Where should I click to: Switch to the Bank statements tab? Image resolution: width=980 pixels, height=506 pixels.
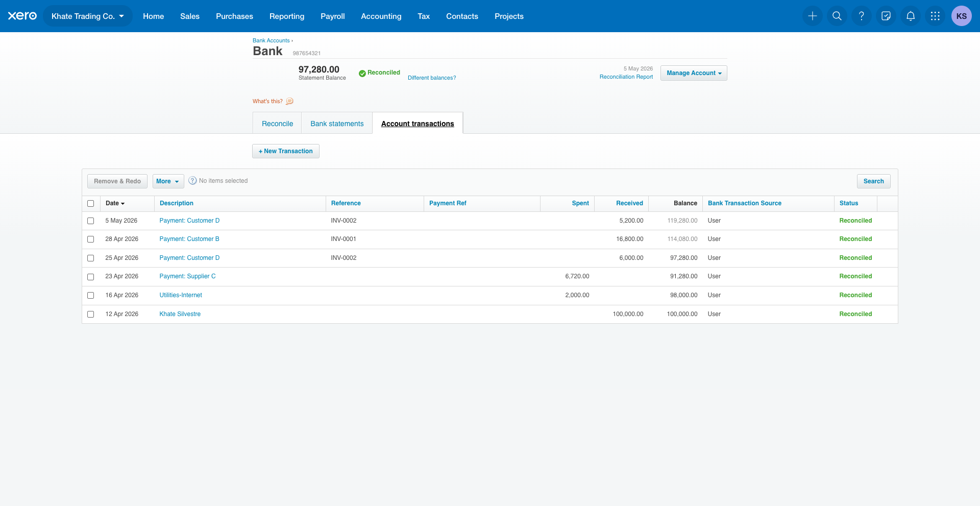(x=337, y=124)
